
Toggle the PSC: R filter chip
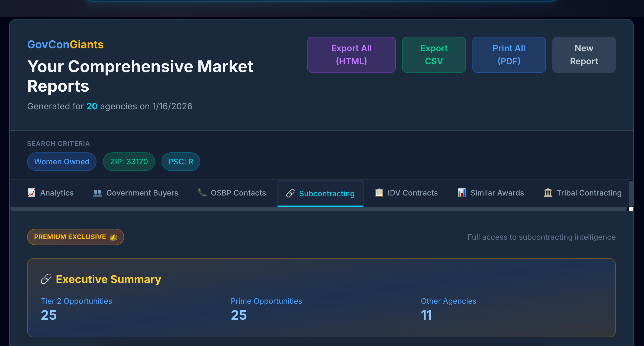(181, 161)
